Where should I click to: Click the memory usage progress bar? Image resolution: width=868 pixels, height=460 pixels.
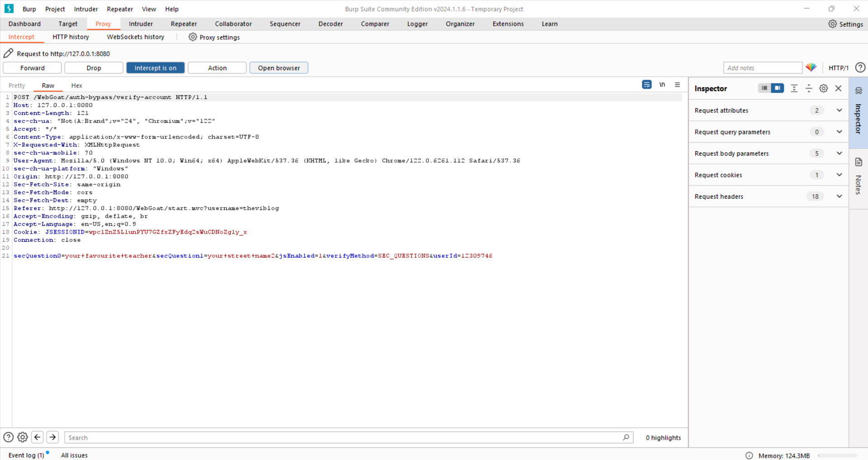pos(837,455)
